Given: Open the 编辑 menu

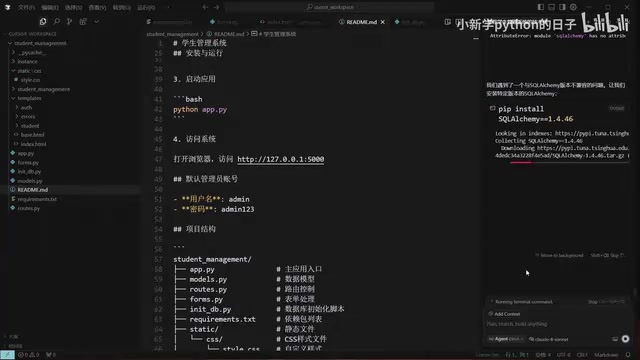Looking at the screenshot, I should [50, 7].
